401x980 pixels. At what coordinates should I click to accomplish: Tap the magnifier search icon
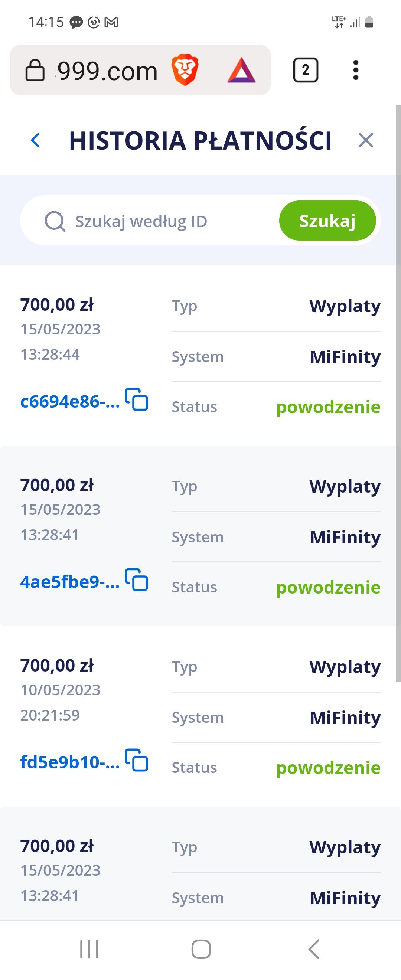click(x=55, y=221)
